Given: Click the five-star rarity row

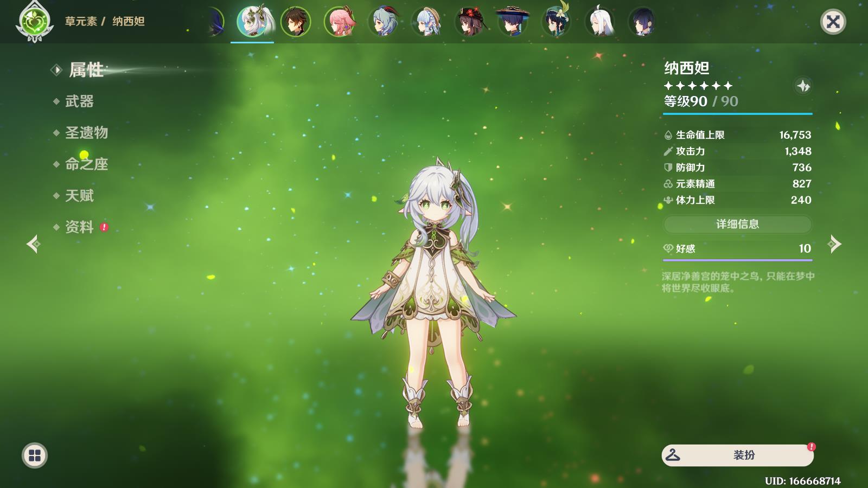Looking at the screenshot, I should pos(698,86).
